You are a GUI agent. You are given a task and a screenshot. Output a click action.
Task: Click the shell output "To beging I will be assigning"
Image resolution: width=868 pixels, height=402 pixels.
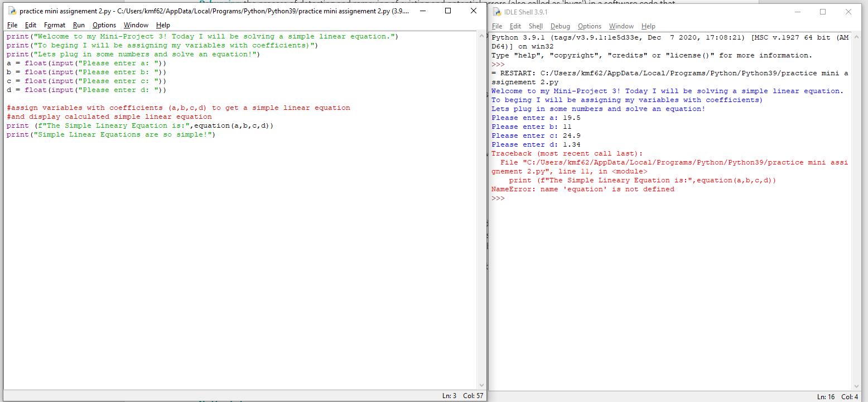627,100
